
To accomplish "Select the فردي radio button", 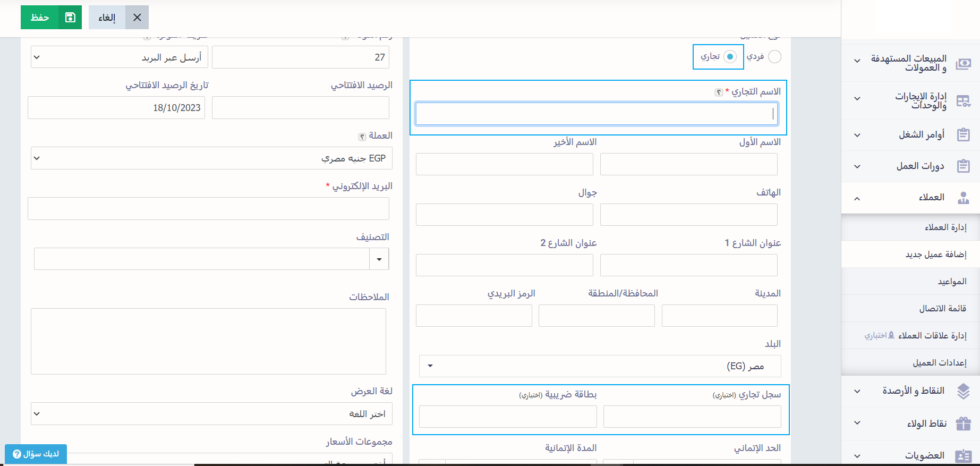I will tap(774, 57).
